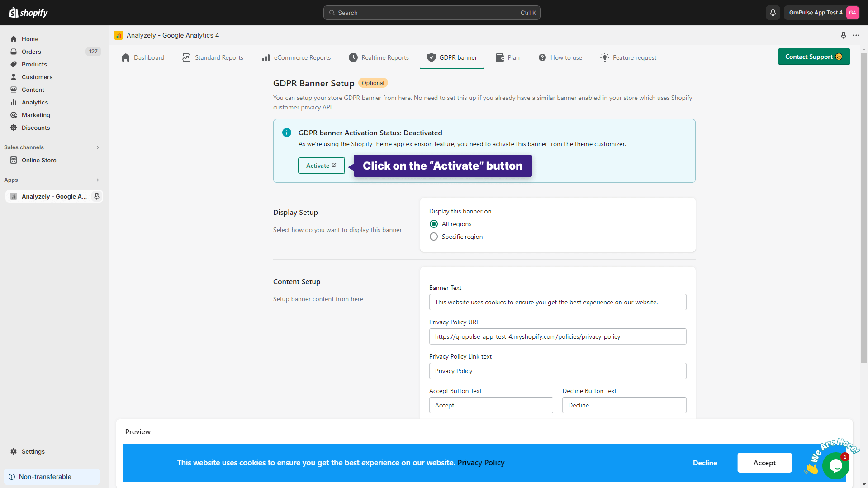Screen dimensions: 868x488
Task: Select the Specific region radio button
Action: pyautogui.click(x=434, y=237)
